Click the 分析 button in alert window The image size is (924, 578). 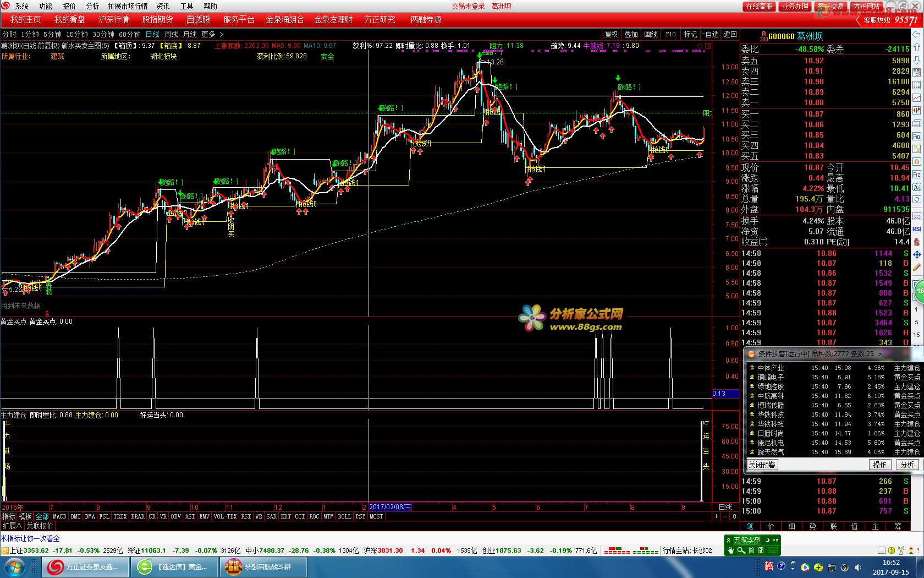tap(908, 465)
